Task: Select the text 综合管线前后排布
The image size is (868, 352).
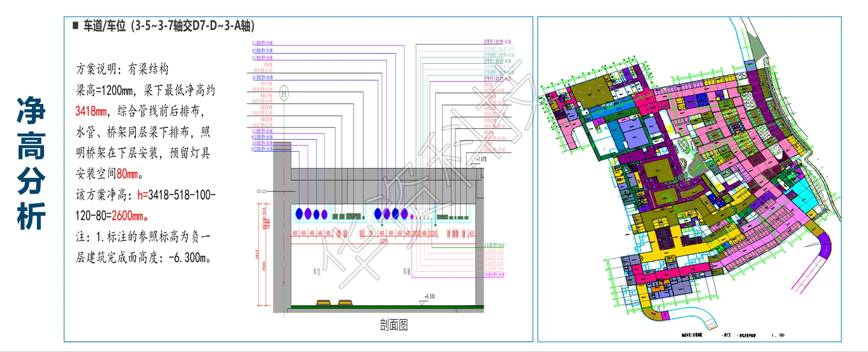Action: (159, 111)
